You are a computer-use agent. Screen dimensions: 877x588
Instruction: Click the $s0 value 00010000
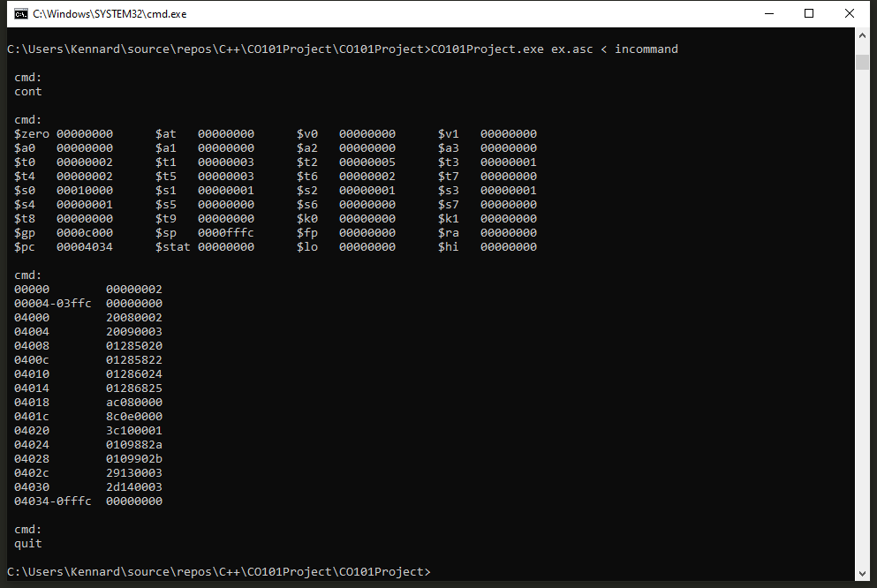(x=85, y=191)
